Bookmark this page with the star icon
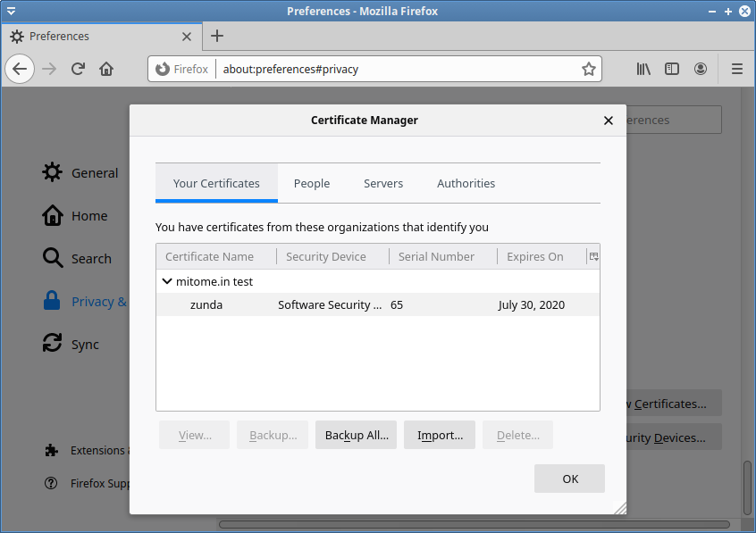The height and width of the screenshot is (533, 756). coord(588,69)
